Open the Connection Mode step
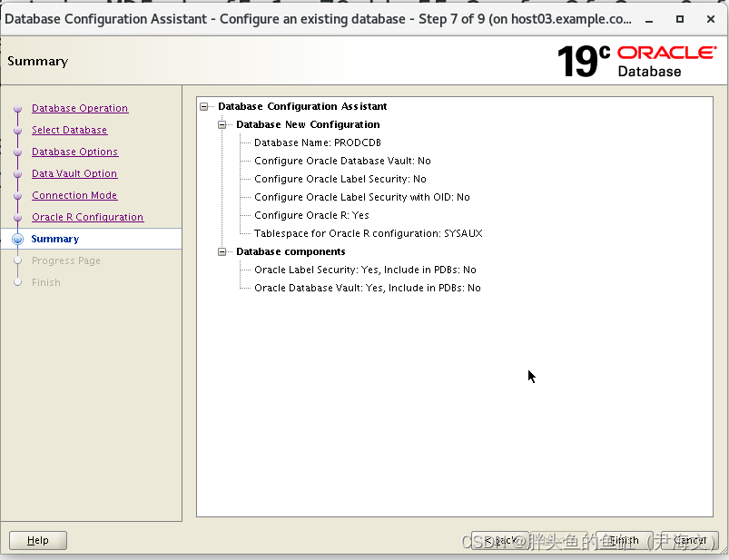Image resolution: width=729 pixels, height=560 pixels. pyautogui.click(x=74, y=196)
